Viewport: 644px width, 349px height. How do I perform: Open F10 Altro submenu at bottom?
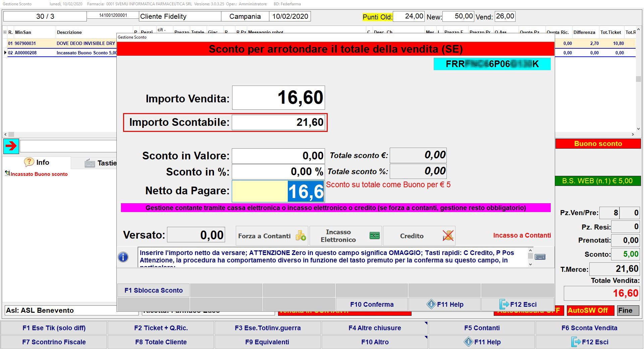point(375,342)
